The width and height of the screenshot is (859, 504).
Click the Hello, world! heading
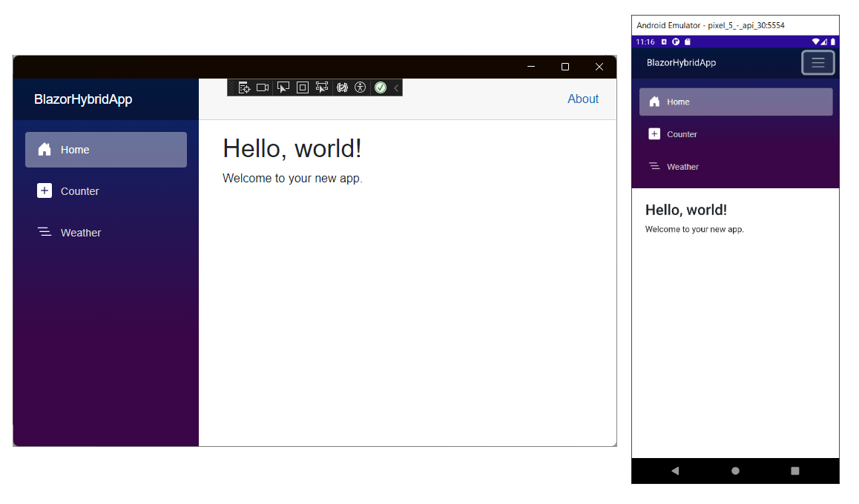click(x=292, y=148)
